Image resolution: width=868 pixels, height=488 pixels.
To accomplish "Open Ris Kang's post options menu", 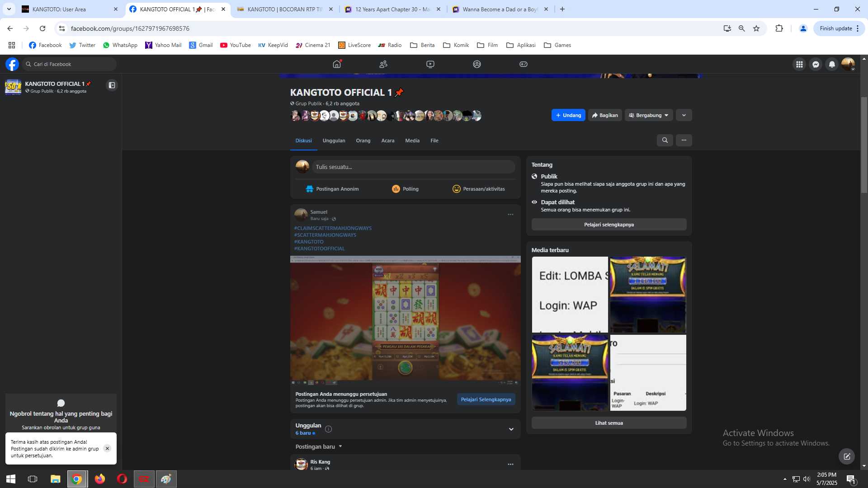I will pyautogui.click(x=510, y=464).
